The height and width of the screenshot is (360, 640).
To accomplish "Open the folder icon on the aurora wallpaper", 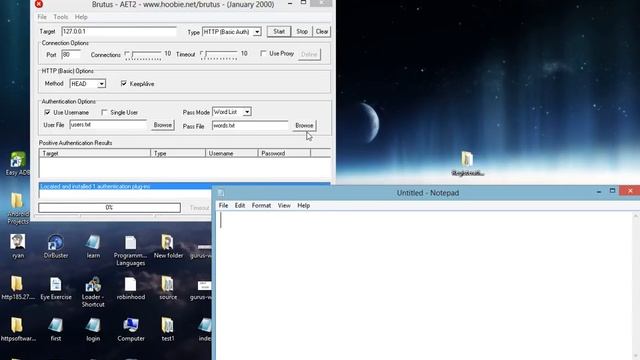I will pos(468,164).
